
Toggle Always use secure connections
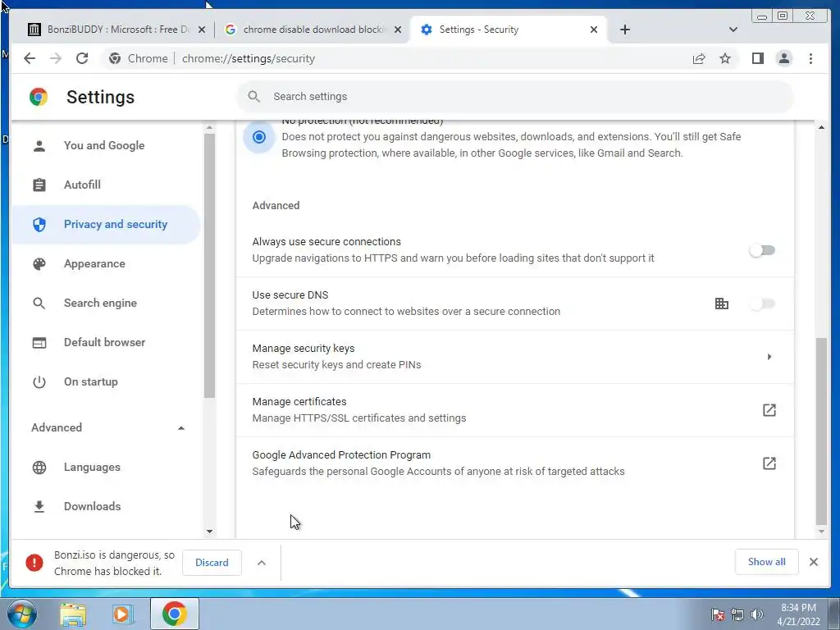(762, 250)
